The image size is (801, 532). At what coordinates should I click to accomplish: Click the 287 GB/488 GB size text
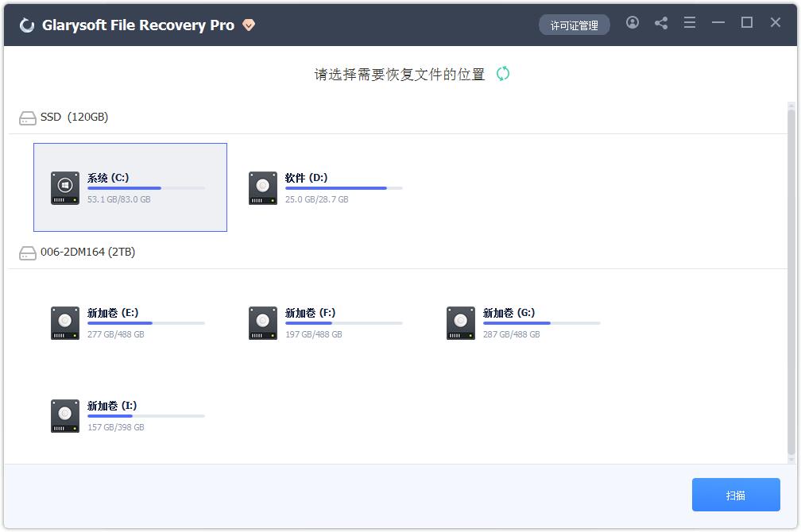point(512,334)
